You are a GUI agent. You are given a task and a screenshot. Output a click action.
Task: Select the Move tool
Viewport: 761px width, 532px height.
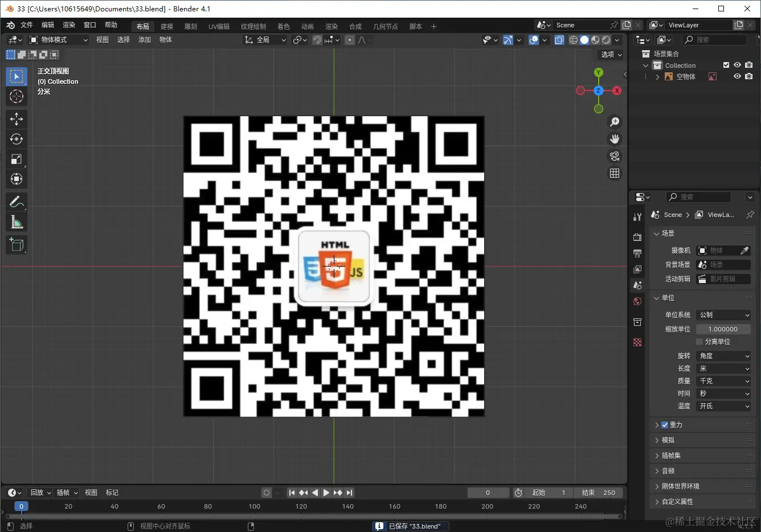17,118
